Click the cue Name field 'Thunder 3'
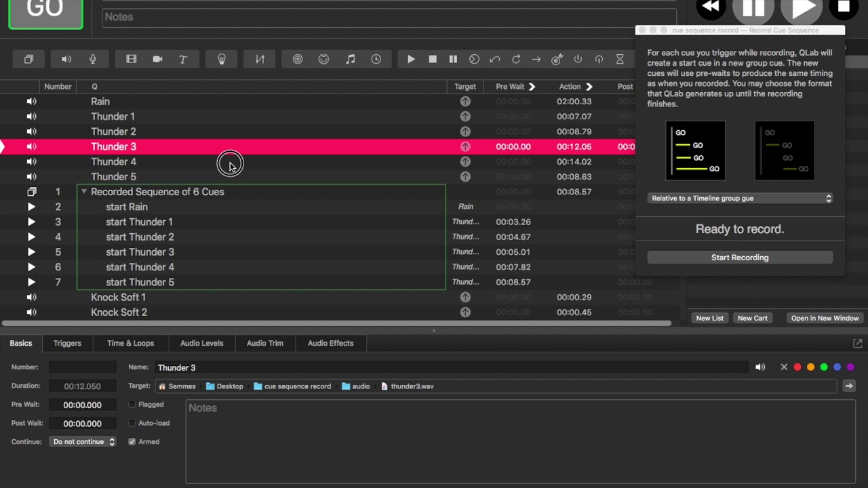The image size is (868, 488). pyautogui.click(x=451, y=367)
